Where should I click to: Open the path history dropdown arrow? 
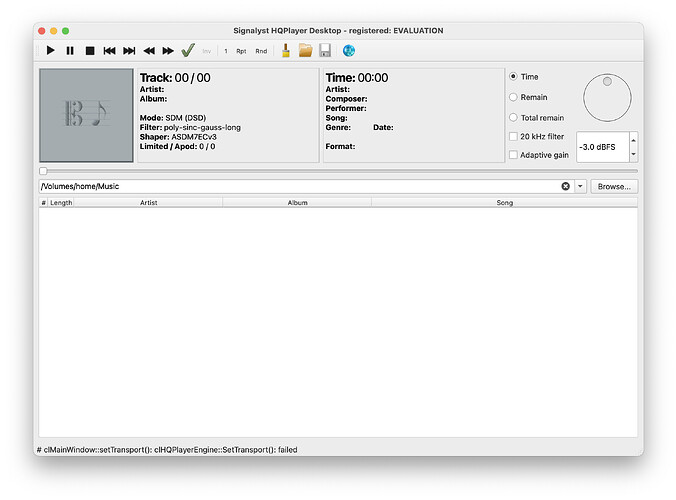click(580, 186)
